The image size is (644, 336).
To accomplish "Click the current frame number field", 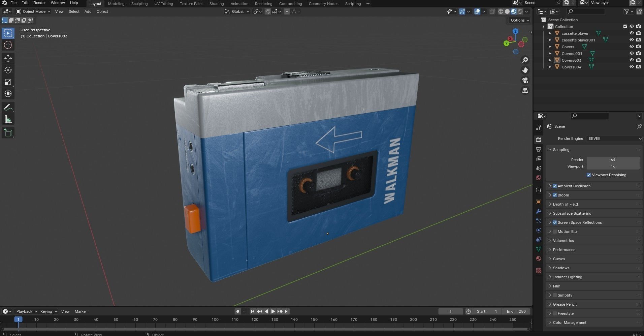I will (x=450, y=311).
